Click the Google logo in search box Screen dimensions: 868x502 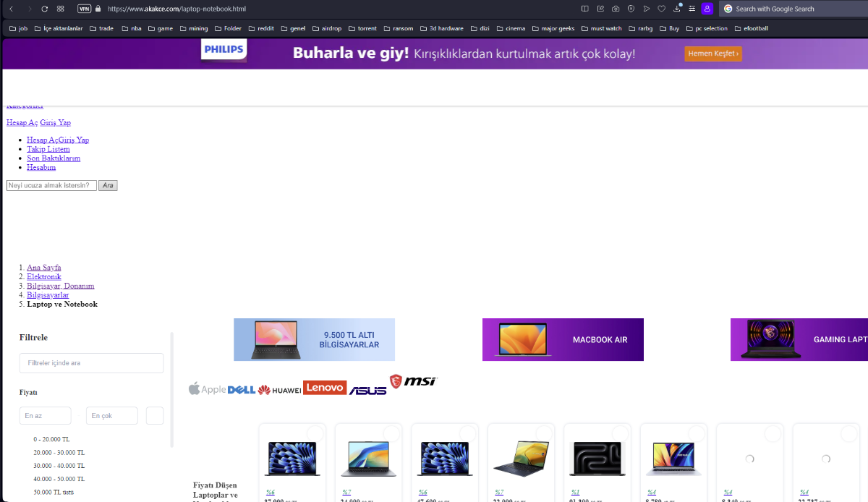[729, 9]
